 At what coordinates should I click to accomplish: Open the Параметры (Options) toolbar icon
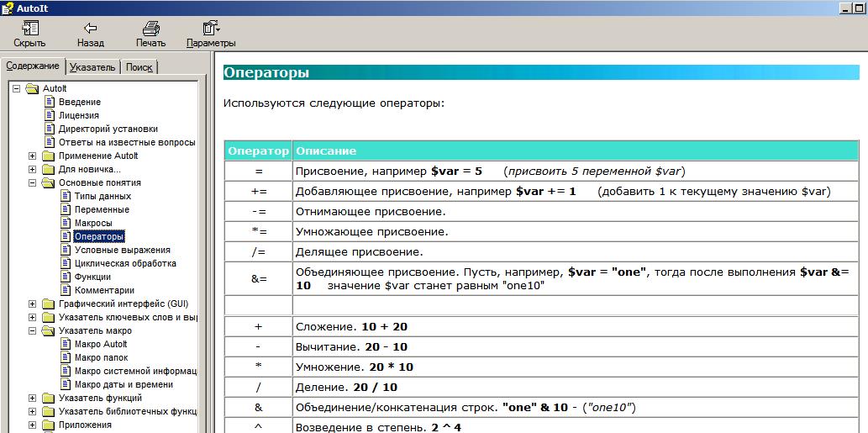tap(211, 28)
